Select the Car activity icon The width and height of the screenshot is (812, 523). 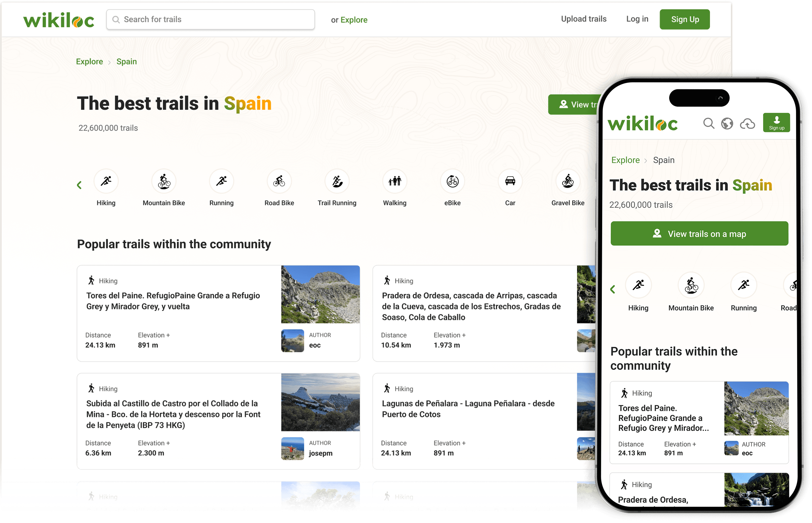click(x=510, y=181)
